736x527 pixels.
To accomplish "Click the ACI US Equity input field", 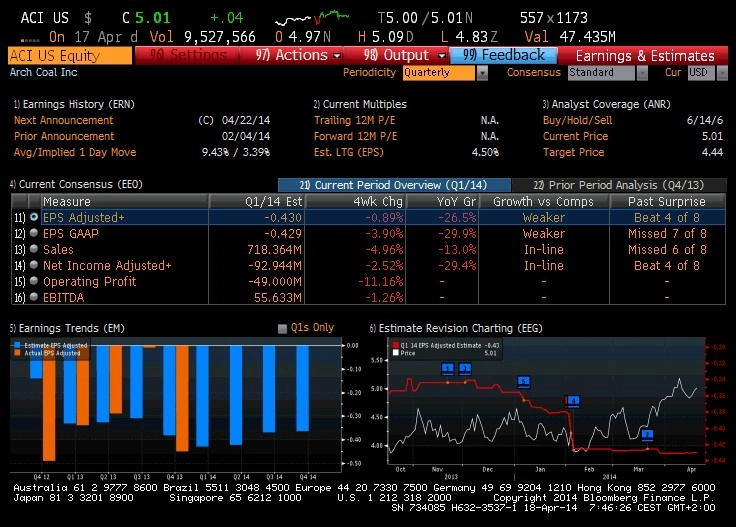I will coord(70,56).
